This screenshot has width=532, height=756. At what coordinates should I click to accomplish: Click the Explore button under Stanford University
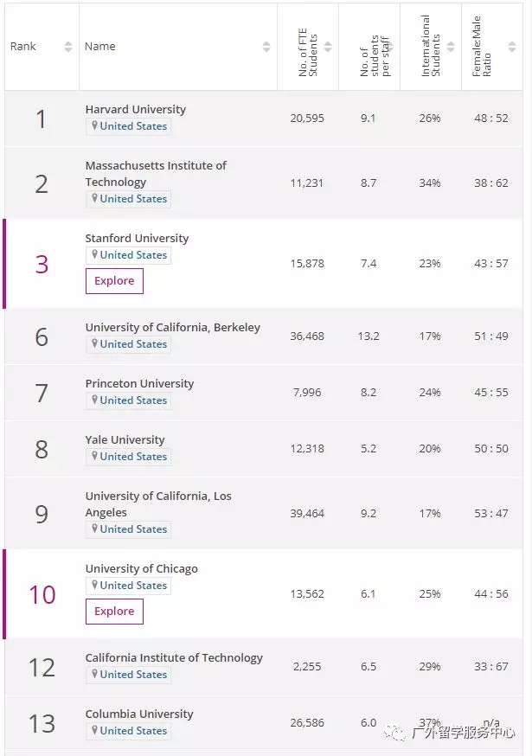coord(114,281)
